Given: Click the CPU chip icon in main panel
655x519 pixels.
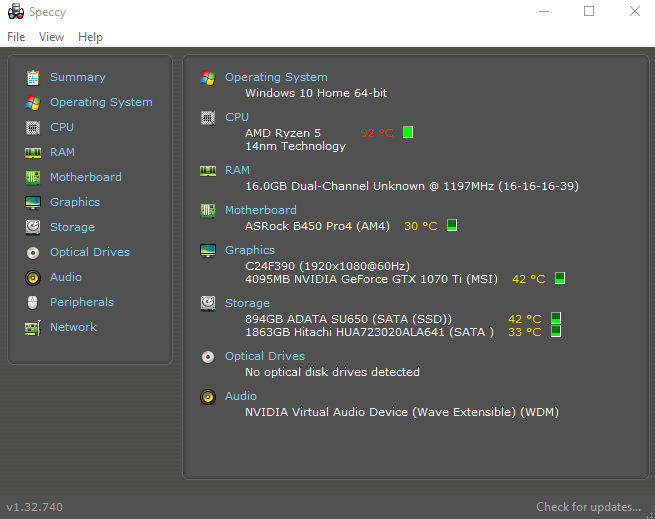Looking at the screenshot, I should [208, 118].
